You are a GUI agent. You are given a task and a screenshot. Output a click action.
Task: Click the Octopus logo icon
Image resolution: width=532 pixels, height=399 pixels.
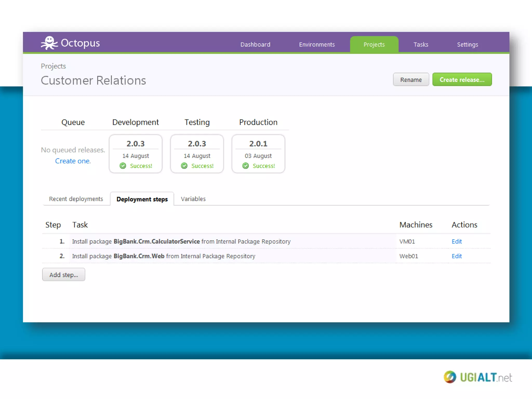pyautogui.click(x=49, y=43)
